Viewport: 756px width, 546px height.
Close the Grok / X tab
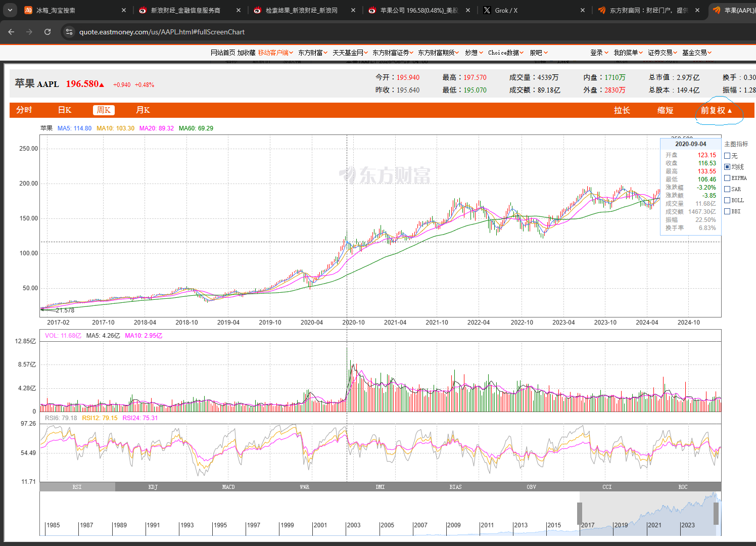point(583,10)
